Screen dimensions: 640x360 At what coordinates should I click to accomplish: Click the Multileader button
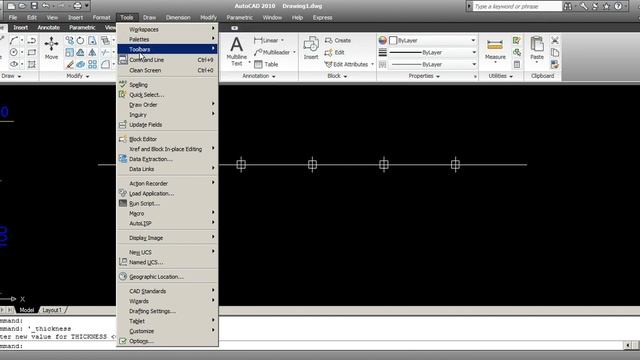(272, 52)
